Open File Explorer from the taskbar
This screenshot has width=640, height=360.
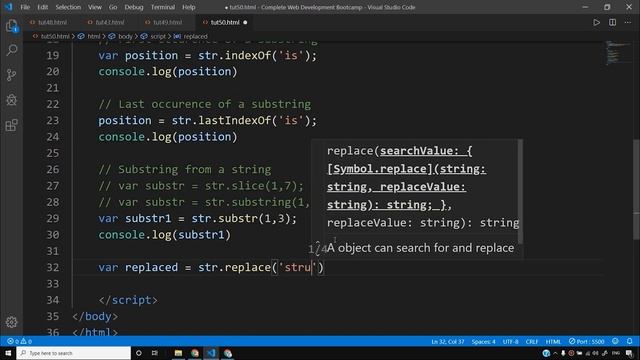[178, 353]
